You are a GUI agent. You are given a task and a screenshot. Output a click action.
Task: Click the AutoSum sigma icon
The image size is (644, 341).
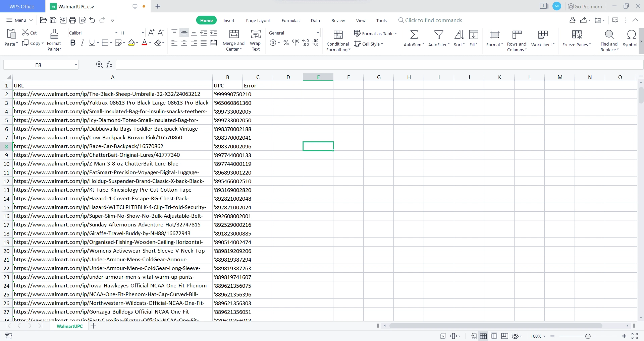pyautogui.click(x=414, y=35)
